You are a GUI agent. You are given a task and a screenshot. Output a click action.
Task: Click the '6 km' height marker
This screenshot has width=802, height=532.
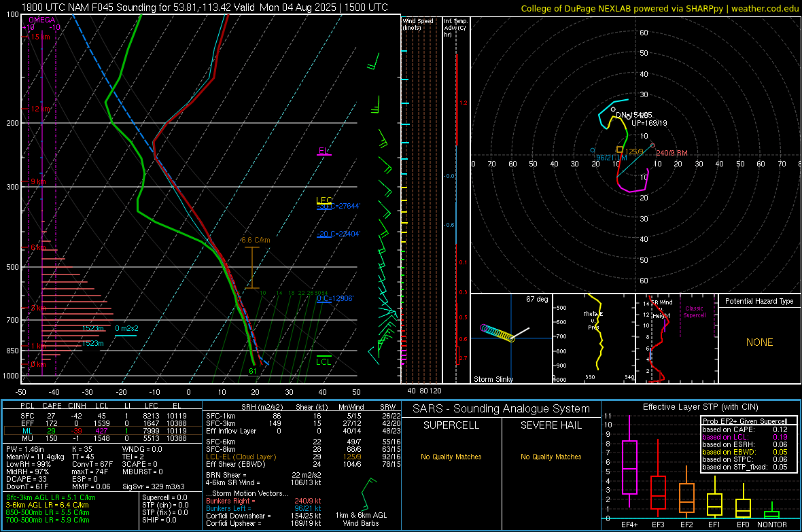[39, 247]
